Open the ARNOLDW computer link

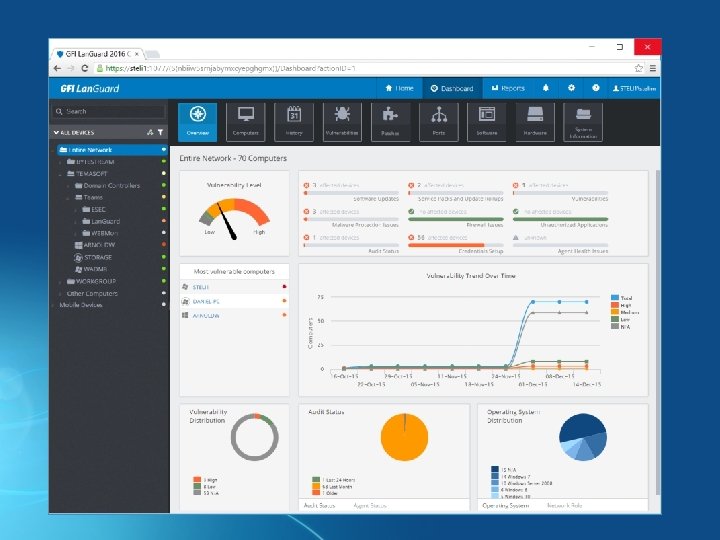click(206, 316)
